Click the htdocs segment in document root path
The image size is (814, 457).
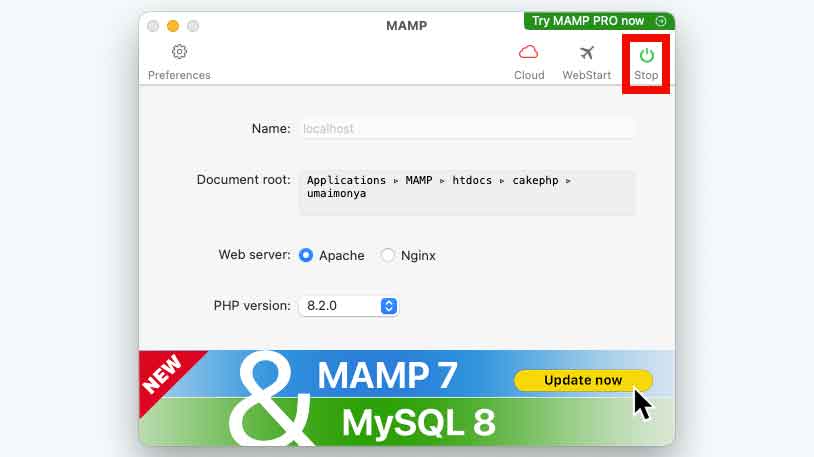point(472,180)
